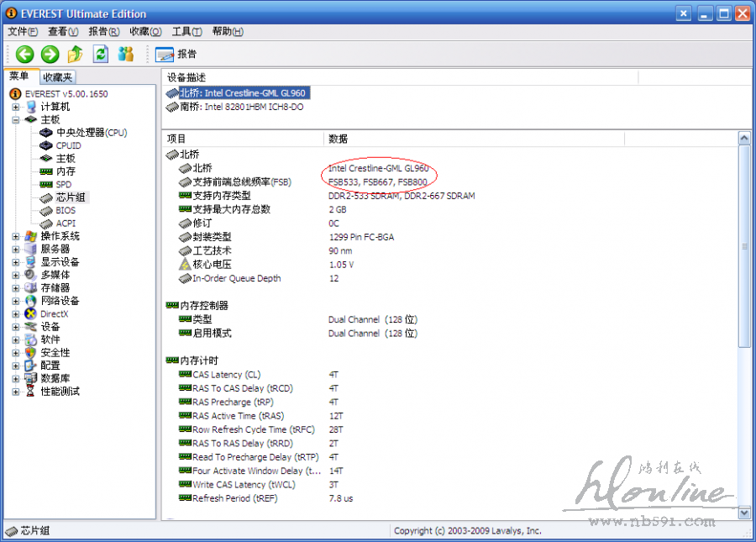This screenshot has width=756, height=542.
Task: Open the 报告(R) menu
Action: (x=103, y=32)
